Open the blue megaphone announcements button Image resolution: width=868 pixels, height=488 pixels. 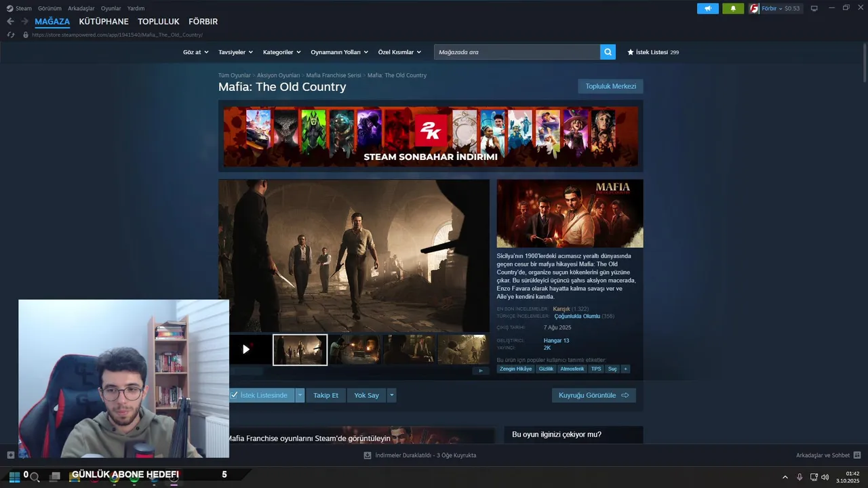pyautogui.click(x=708, y=9)
